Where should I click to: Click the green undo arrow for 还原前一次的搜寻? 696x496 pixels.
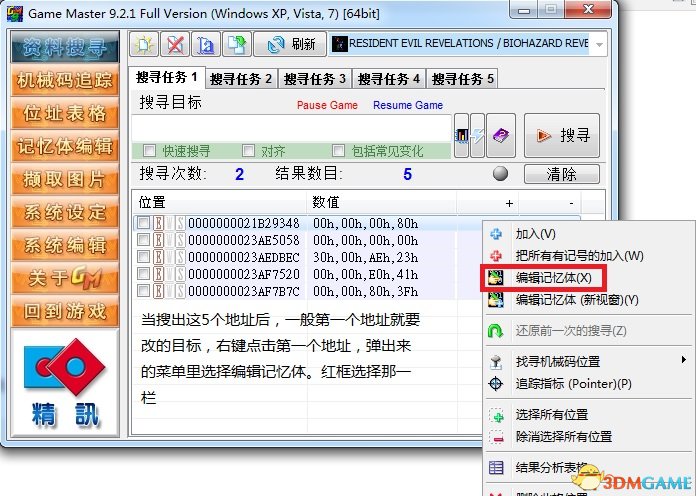click(x=495, y=330)
